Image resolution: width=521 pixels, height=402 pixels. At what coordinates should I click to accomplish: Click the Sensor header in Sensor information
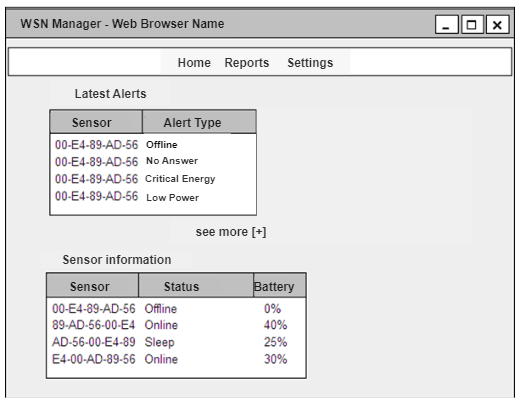coord(92,286)
